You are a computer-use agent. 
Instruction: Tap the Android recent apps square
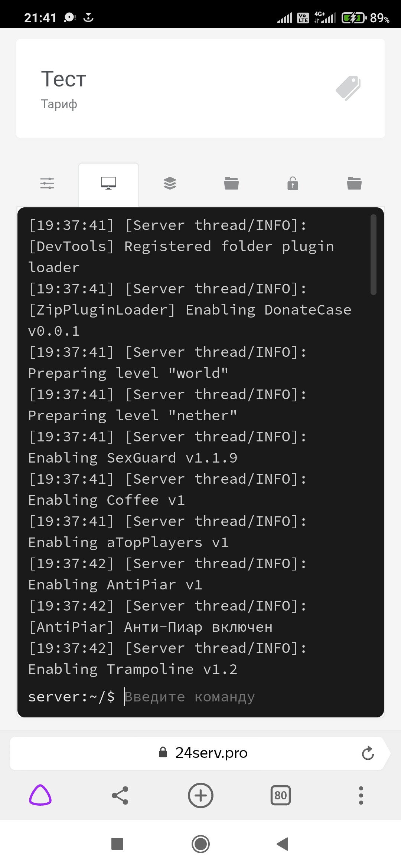(117, 844)
